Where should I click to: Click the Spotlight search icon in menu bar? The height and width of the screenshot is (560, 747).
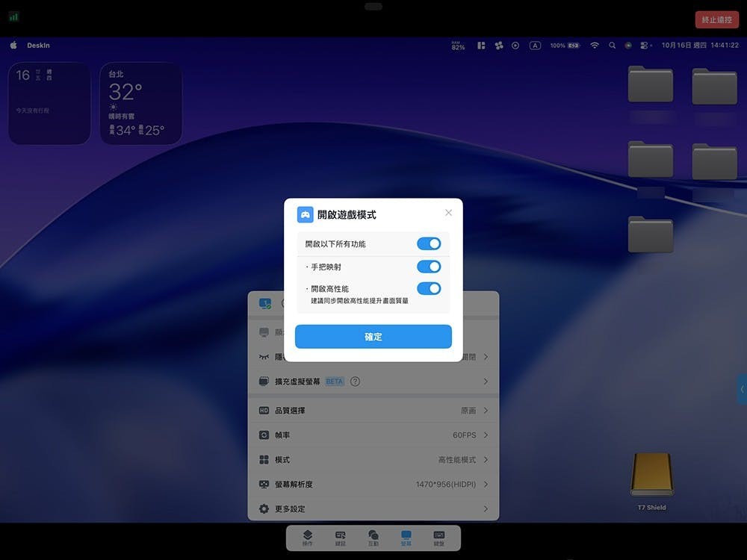click(x=613, y=46)
